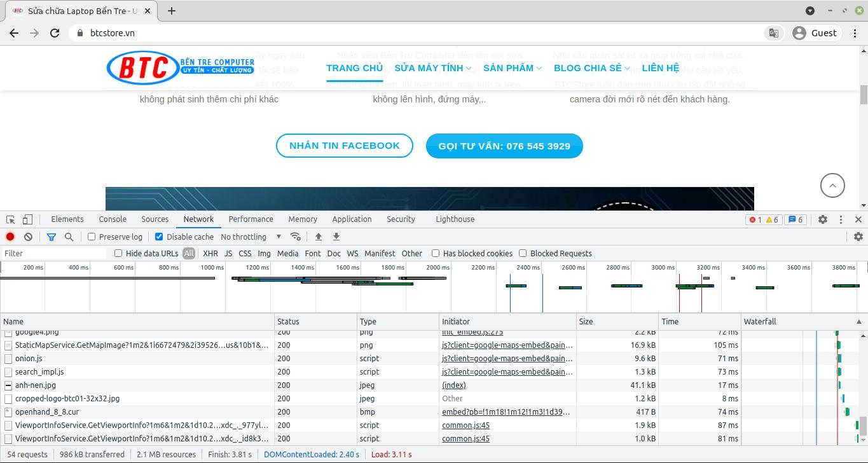Image resolution: width=868 pixels, height=463 pixels.
Task: Expand the BLOG CHIA SẺ menu
Action: [x=591, y=68]
